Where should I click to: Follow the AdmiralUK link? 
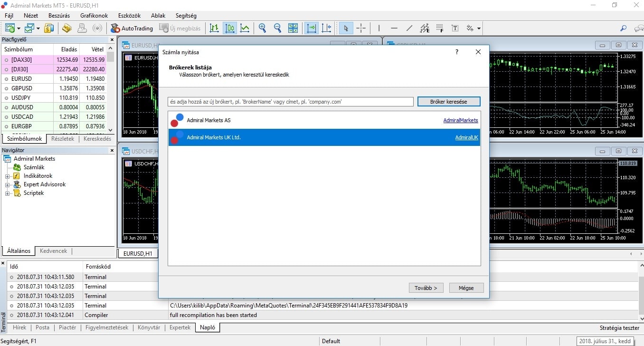[467, 137]
